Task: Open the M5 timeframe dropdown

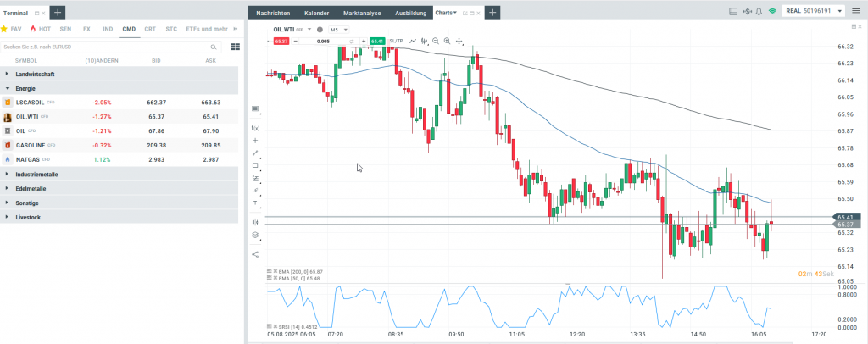Action: [x=339, y=30]
